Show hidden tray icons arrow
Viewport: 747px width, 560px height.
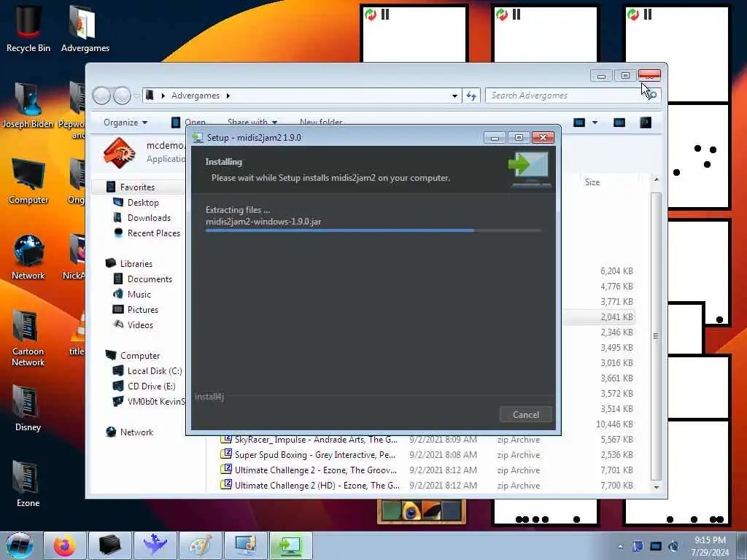(x=620, y=546)
